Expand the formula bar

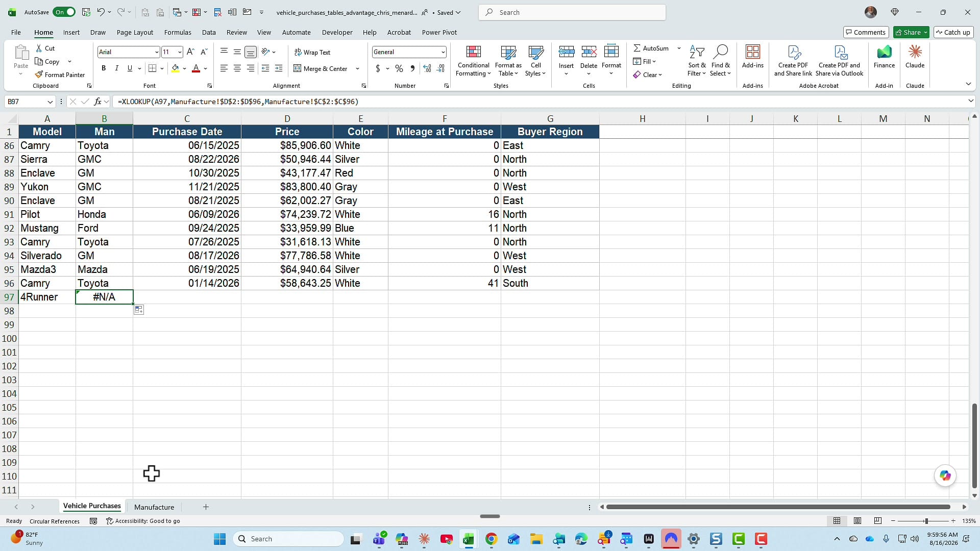pyautogui.click(x=971, y=101)
